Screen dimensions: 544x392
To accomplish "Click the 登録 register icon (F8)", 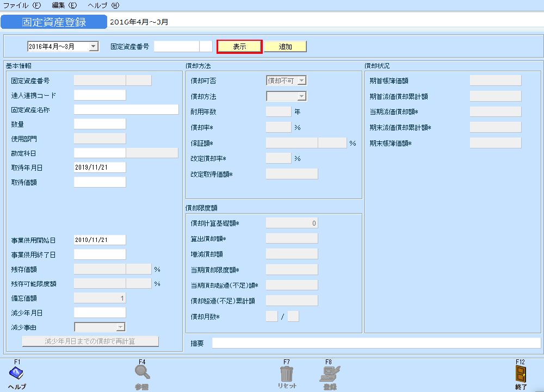I will (329, 375).
